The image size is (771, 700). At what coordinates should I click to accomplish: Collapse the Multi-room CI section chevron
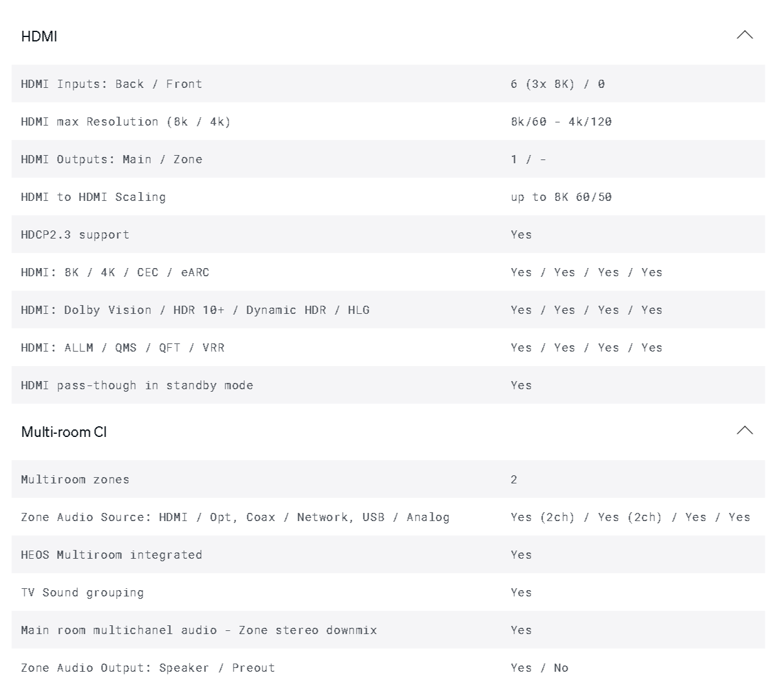[x=744, y=431]
